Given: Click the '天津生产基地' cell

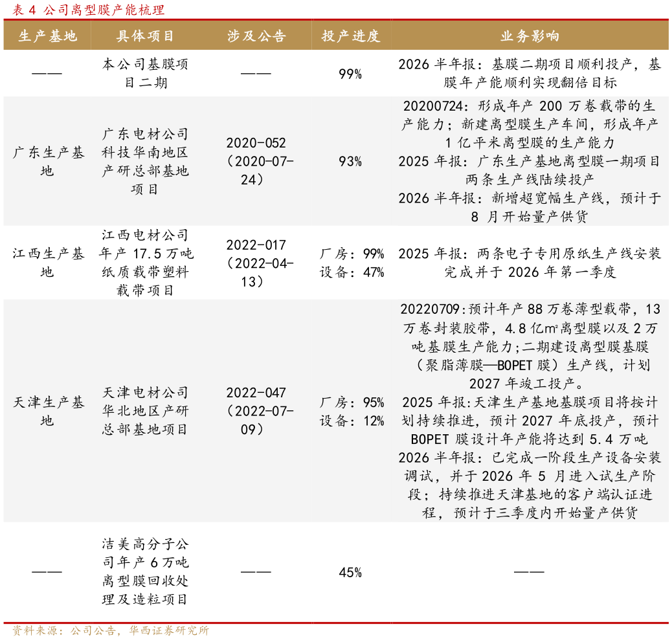Looking at the screenshot, I should click(x=47, y=412).
